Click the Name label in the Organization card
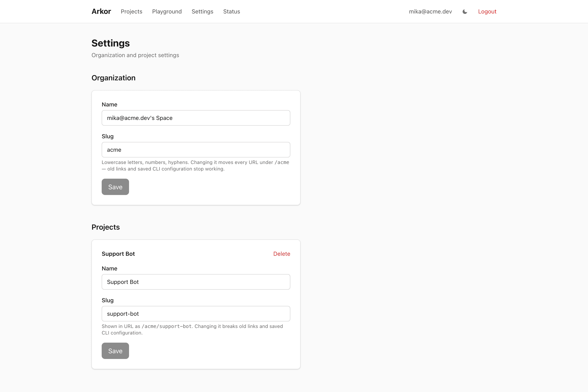 pos(110,104)
